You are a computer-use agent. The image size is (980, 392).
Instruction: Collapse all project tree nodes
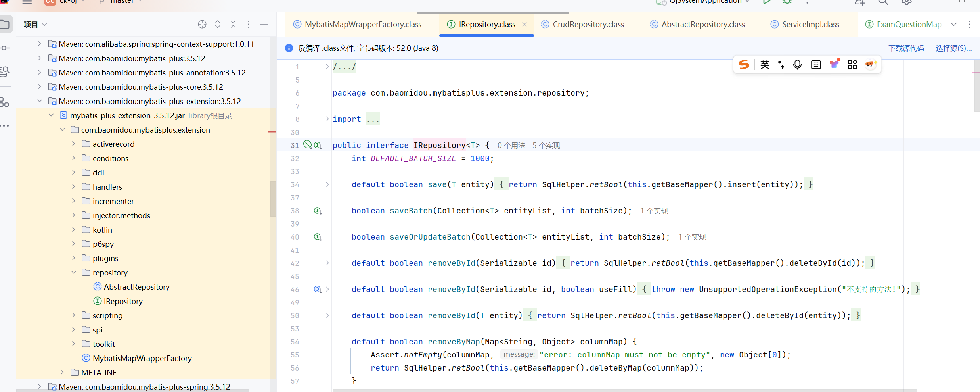coord(233,24)
